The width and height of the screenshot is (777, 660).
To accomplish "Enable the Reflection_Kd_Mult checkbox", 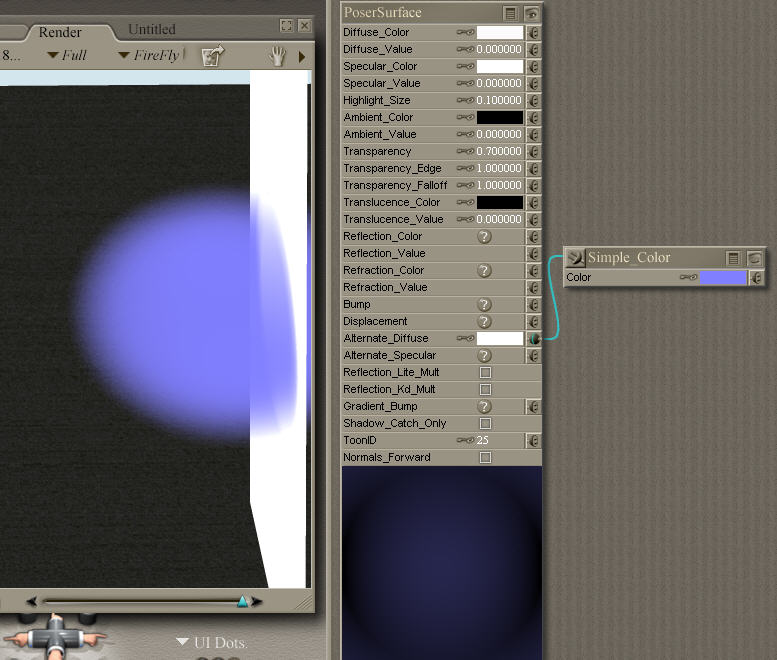I will tap(486, 389).
